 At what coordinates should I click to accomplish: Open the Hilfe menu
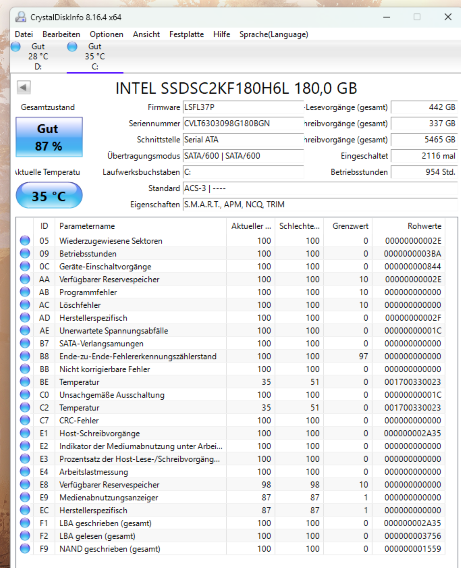pyautogui.click(x=222, y=34)
